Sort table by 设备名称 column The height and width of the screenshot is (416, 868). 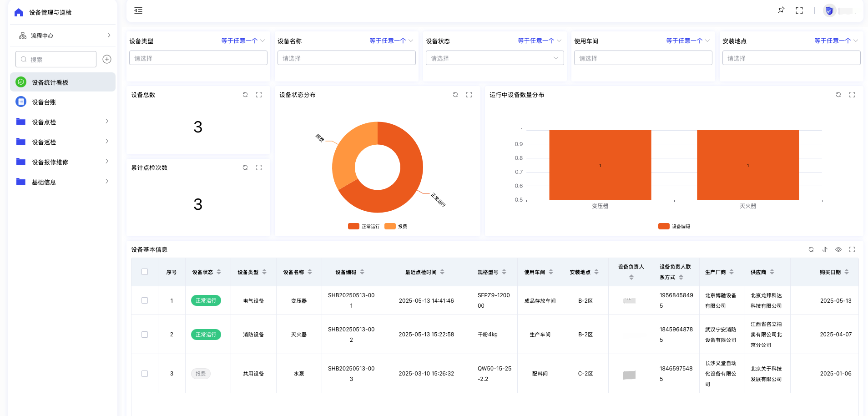click(x=310, y=272)
